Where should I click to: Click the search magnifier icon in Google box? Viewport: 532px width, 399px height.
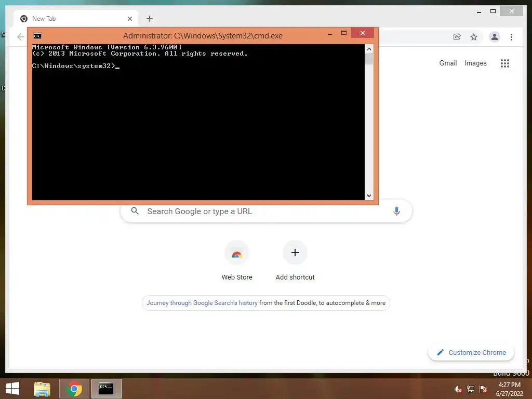pyautogui.click(x=135, y=211)
